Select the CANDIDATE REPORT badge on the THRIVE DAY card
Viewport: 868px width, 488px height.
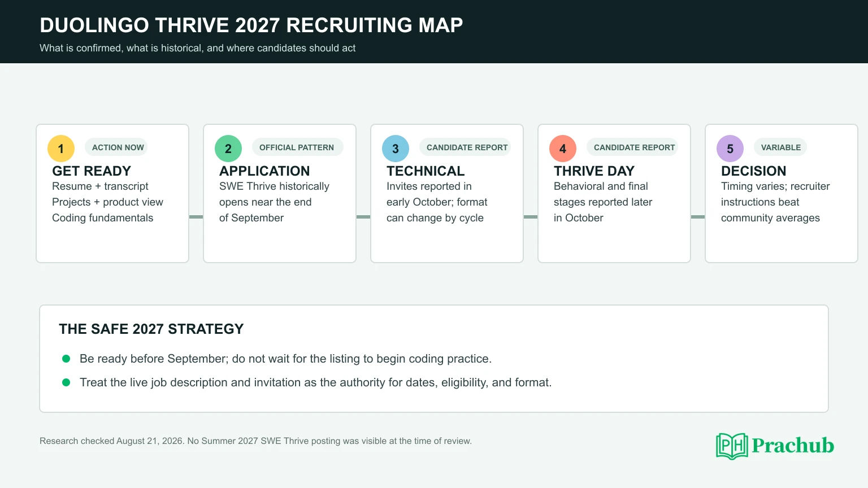(632, 147)
